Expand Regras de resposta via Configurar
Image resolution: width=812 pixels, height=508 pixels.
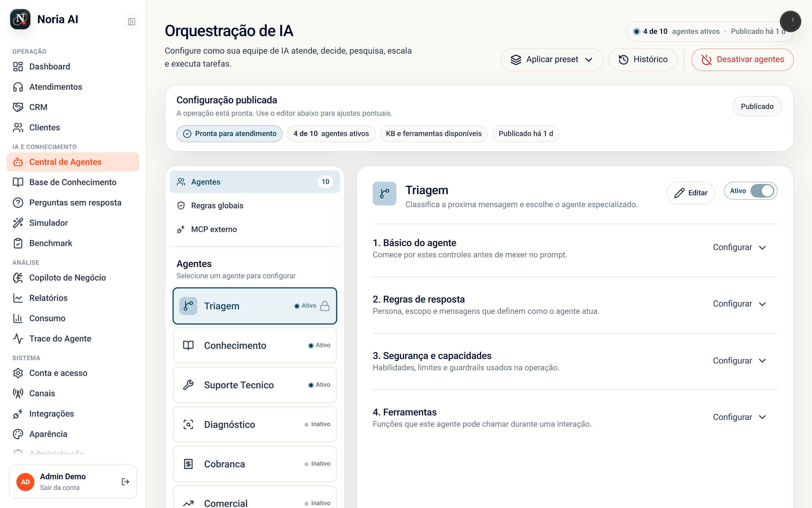(740, 304)
